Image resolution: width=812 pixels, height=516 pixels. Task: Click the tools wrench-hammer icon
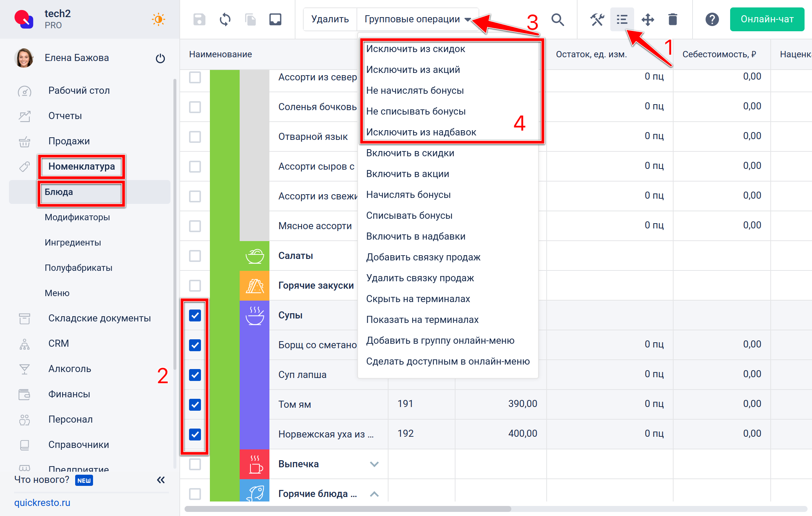(x=597, y=19)
